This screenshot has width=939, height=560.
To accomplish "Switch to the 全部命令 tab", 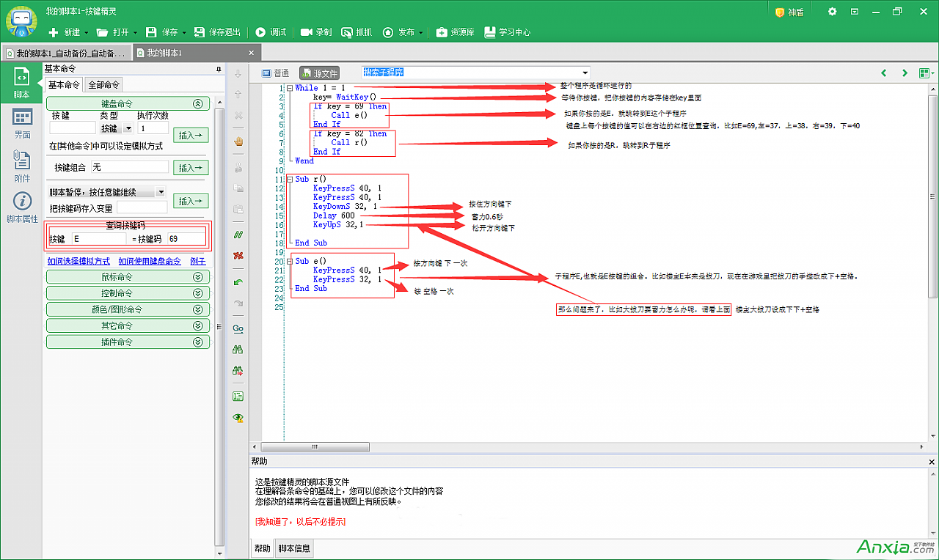I will tap(104, 84).
